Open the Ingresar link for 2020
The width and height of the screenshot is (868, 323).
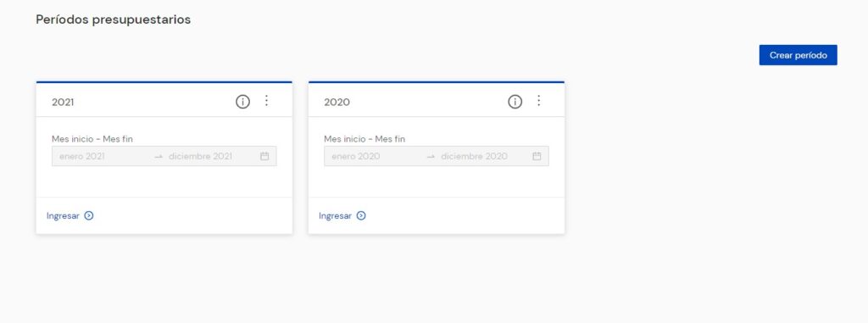(x=336, y=216)
